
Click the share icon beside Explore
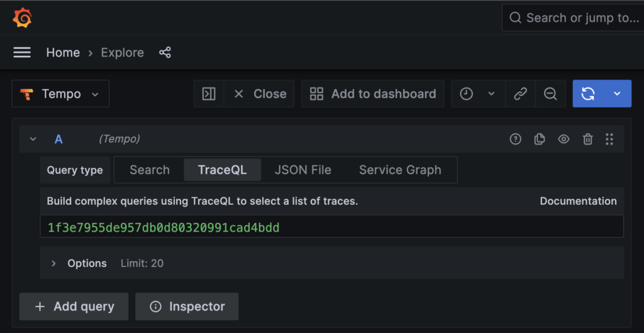[x=165, y=53]
